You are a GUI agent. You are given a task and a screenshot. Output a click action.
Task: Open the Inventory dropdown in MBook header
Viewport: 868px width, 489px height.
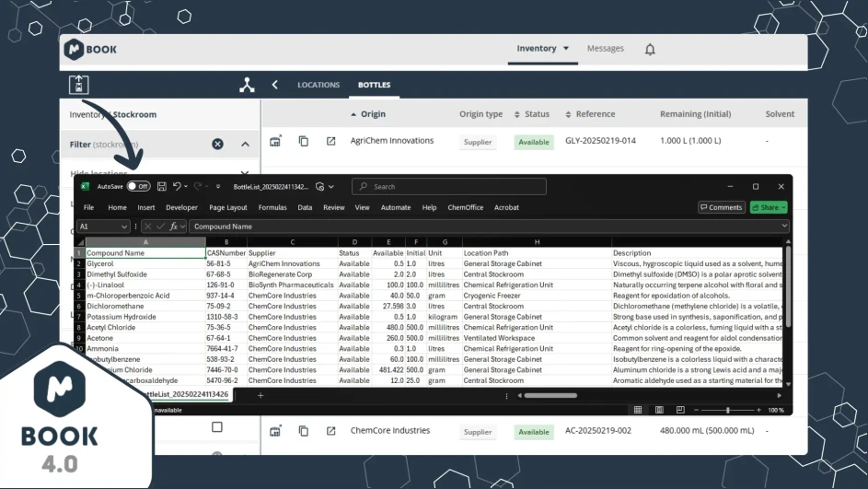coord(542,49)
